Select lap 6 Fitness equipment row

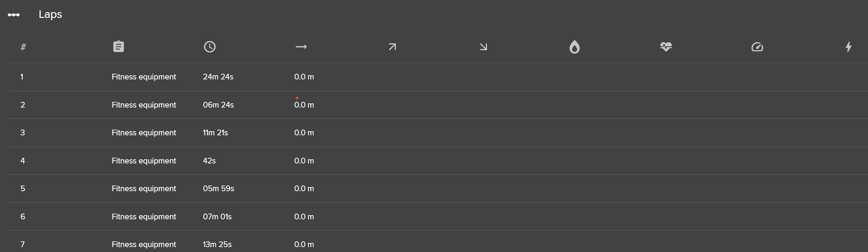[437, 217]
